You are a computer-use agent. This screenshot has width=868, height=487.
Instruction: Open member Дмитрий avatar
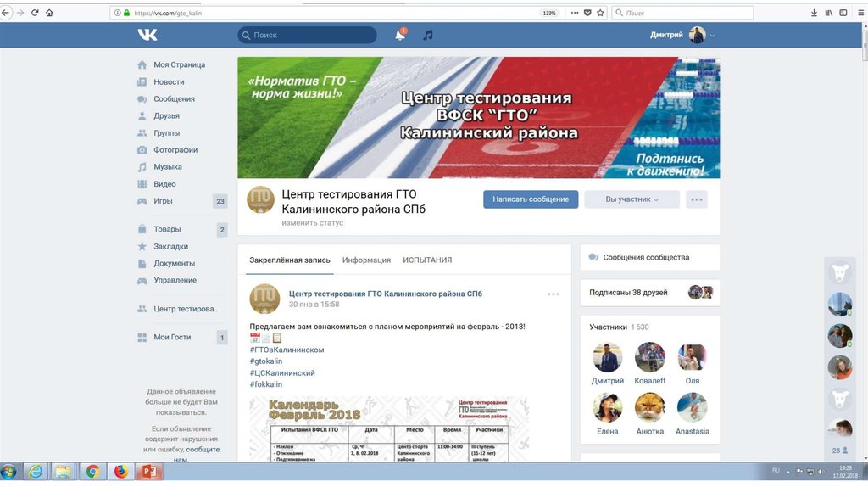click(x=607, y=357)
